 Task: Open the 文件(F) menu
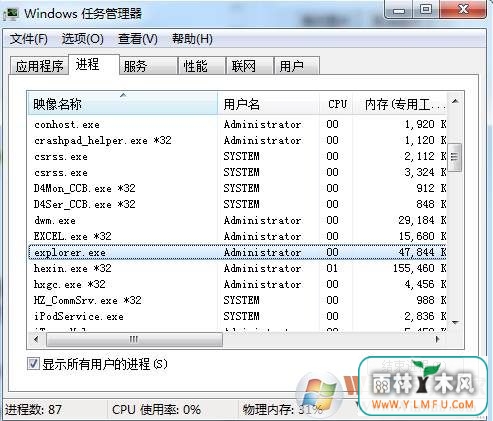pyautogui.click(x=29, y=39)
